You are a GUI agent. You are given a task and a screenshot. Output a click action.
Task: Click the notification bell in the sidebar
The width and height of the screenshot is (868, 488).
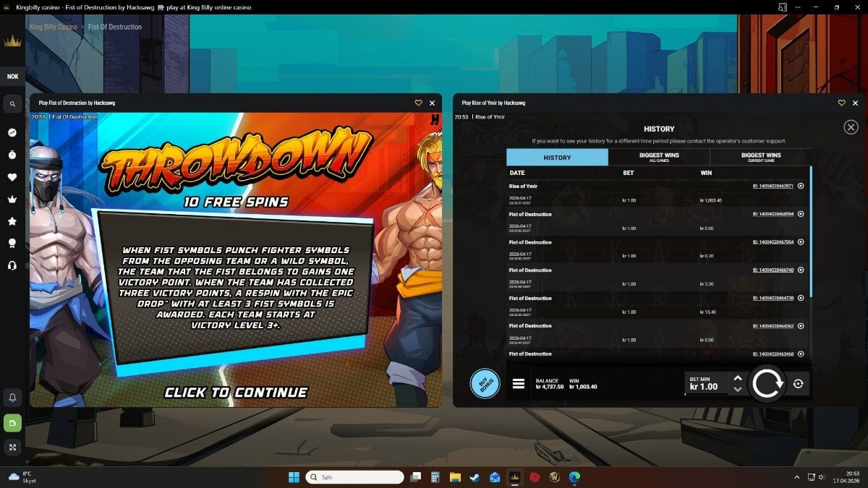pos(12,398)
